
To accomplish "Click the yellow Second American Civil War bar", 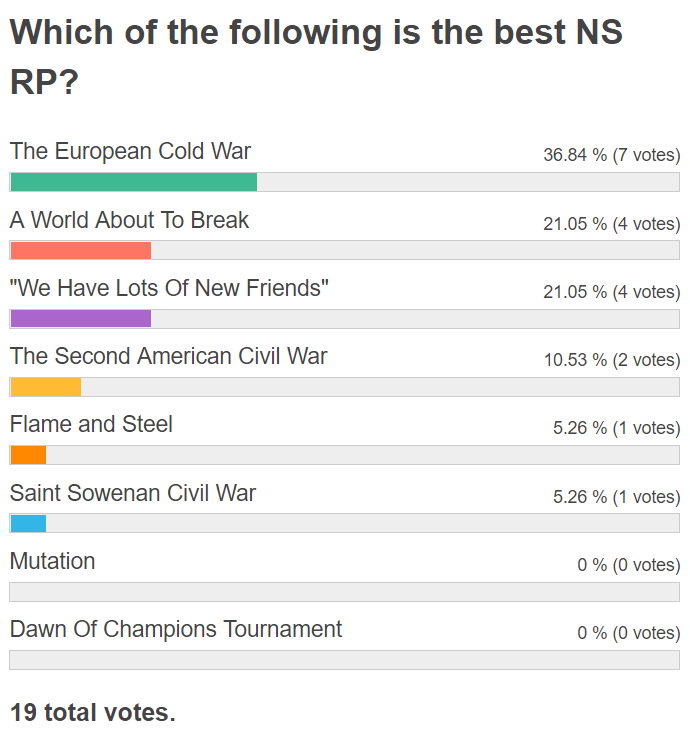I will click(45, 387).
